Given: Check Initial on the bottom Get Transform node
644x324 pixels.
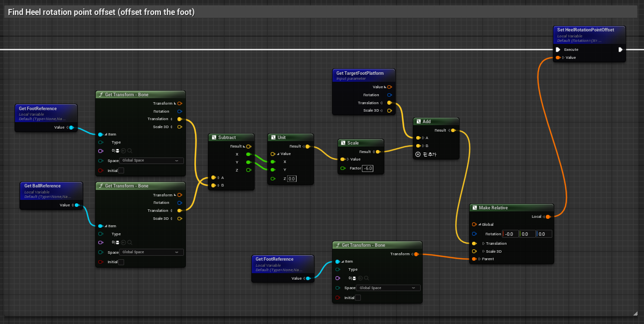Looking at the screenshot, I should (x=357, y=298).
